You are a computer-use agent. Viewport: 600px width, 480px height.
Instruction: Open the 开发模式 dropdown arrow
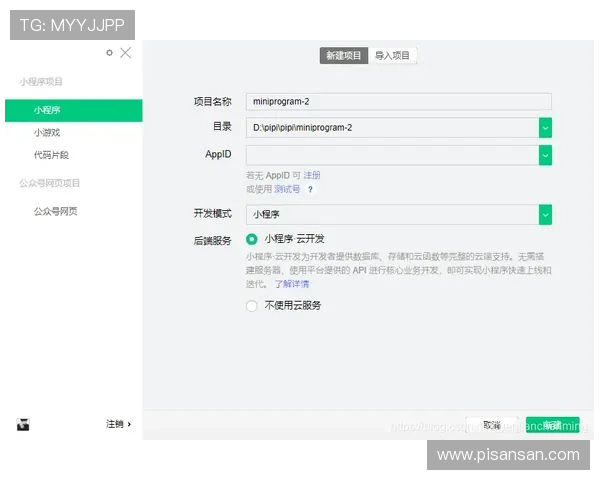point(545,214)
